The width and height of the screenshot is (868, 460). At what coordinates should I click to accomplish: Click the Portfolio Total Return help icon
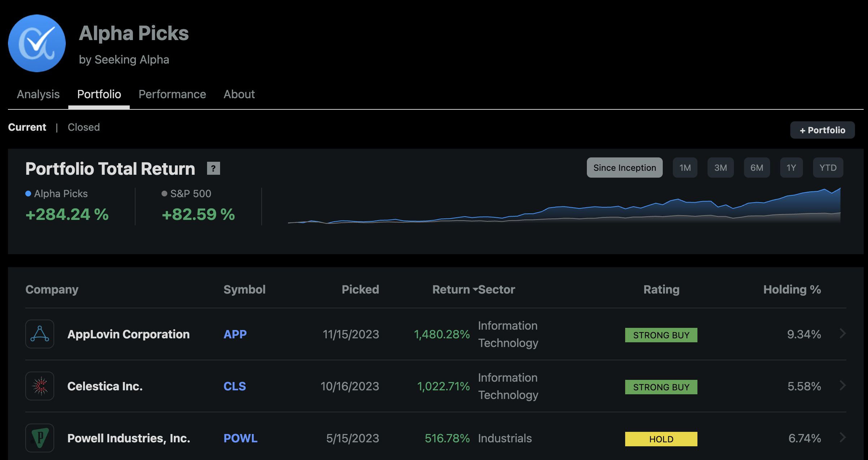[x=213, y=168]
